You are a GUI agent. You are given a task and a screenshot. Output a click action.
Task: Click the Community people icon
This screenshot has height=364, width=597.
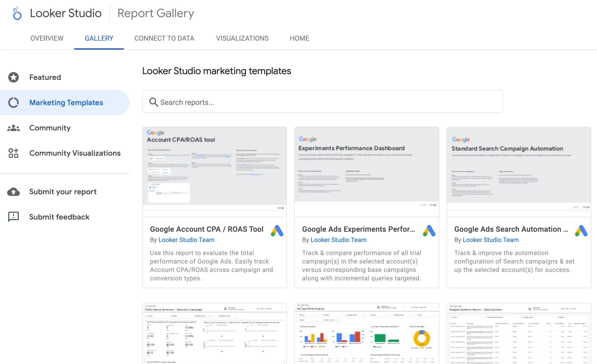[14, 128]
